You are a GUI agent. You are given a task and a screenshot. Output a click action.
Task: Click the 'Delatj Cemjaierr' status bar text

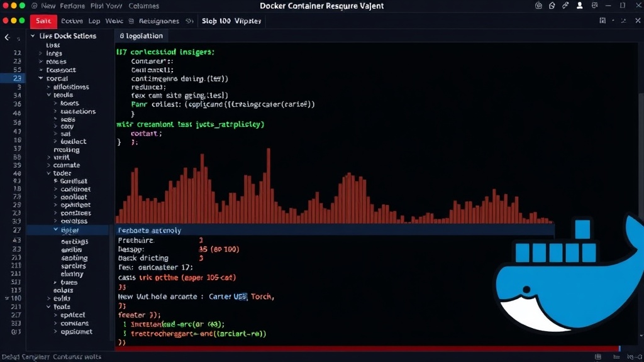[25, 357]
